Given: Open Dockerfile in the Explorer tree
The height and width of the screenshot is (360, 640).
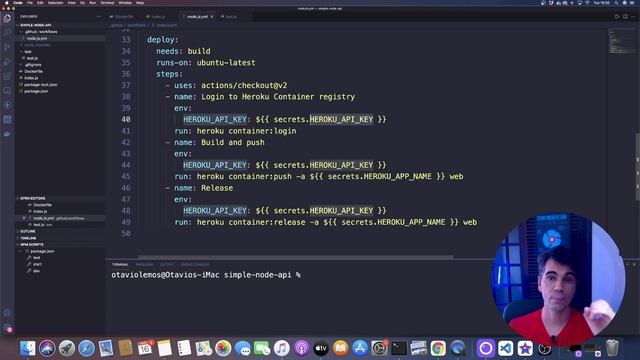Looking at the screenshot, I should pos(33,71).
